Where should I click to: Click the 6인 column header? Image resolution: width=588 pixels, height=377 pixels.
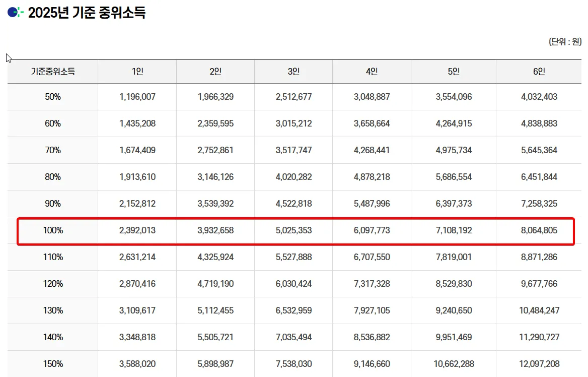point(539,71)
